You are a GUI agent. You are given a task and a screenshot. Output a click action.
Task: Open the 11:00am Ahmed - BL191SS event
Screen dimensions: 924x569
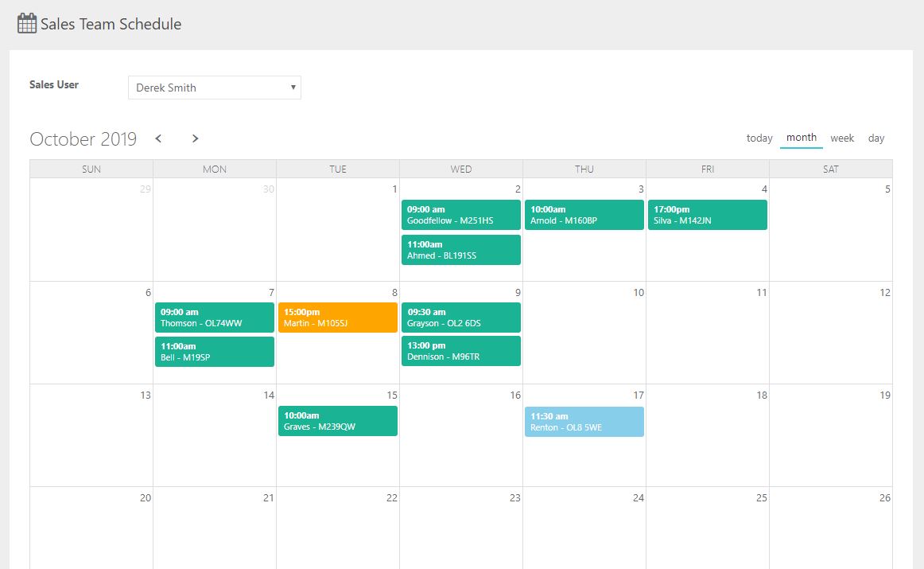461,250
